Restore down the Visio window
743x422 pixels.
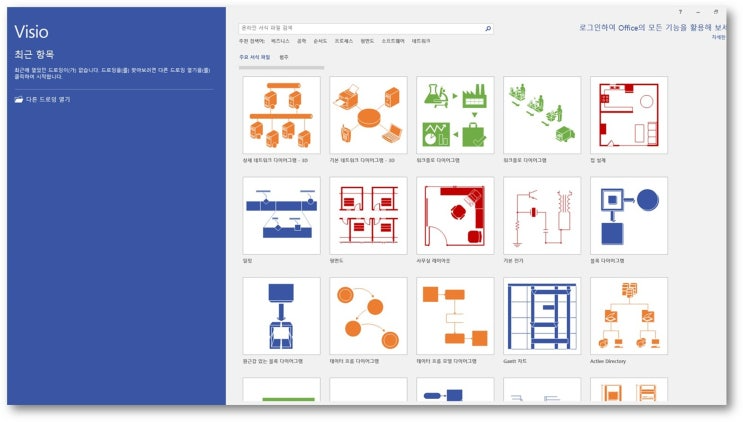pos(716,12)
